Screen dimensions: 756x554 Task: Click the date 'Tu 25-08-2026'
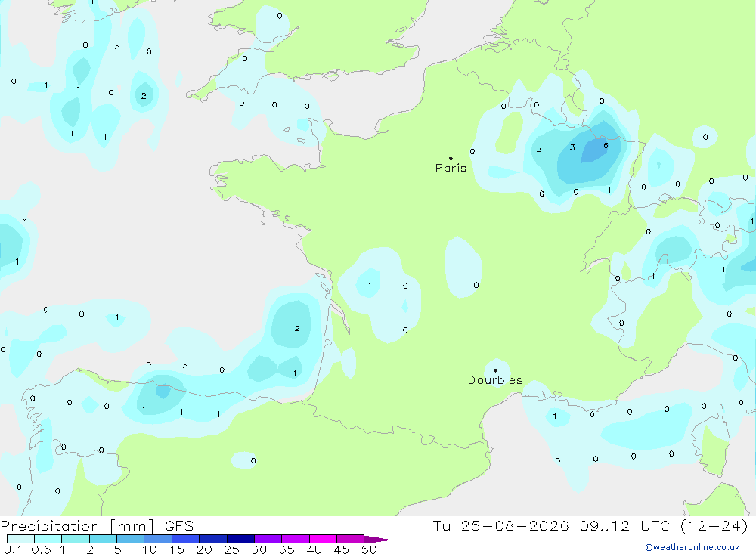500,526
